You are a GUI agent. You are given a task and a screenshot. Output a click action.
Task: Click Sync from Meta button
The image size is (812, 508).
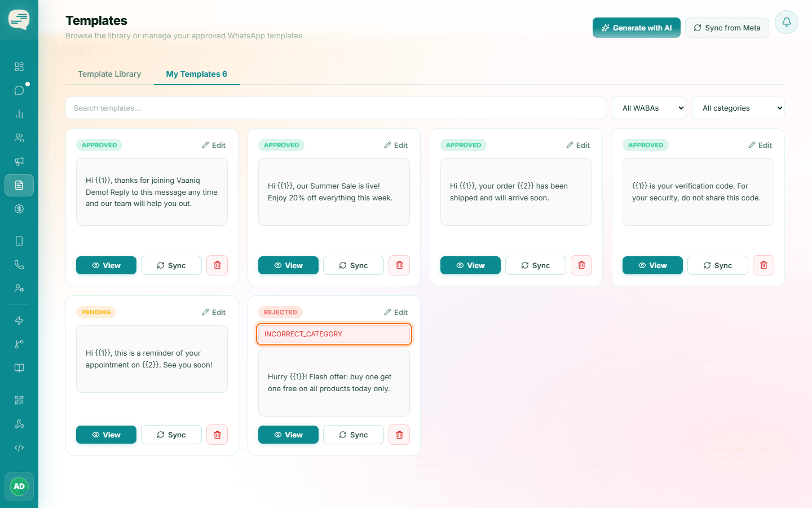(x=727, y=28)
